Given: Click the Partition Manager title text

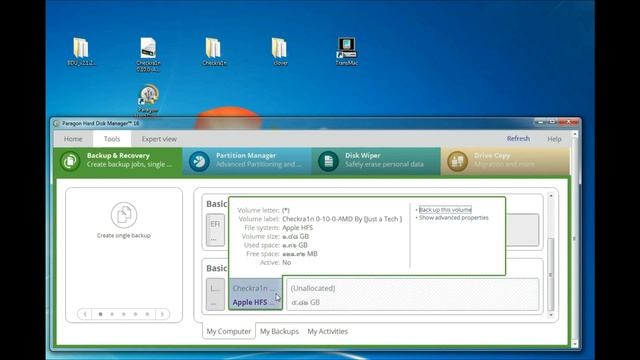Looking at the screenshot, I should (x=246, y=156).
